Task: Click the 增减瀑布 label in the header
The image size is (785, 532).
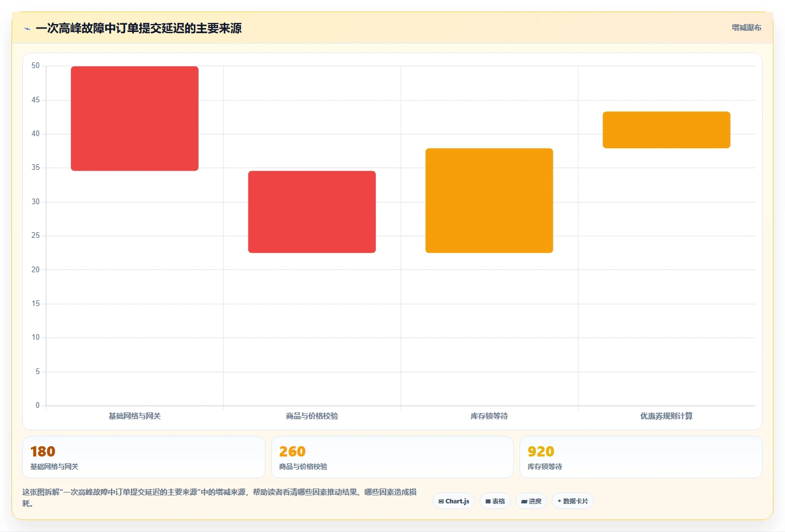Action: pos(746,27)
